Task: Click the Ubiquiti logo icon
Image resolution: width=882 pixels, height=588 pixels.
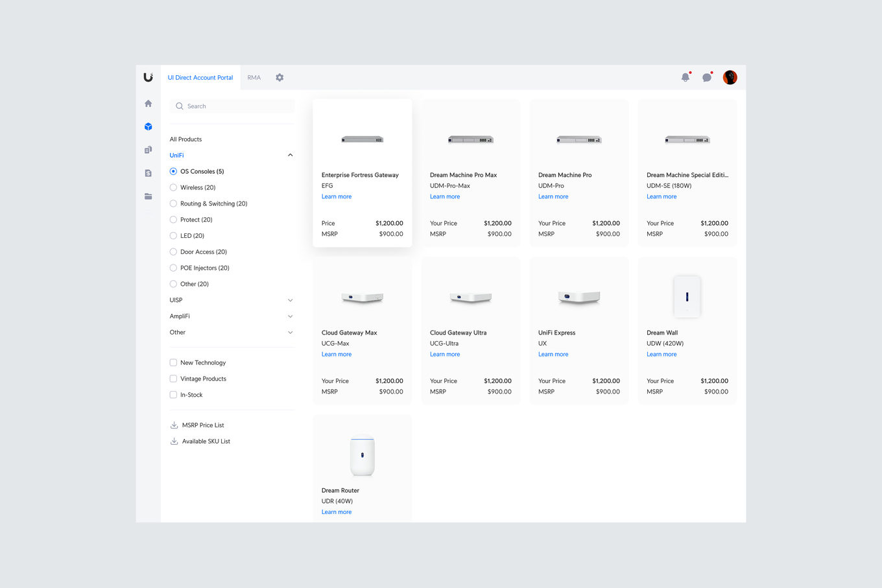Action: (x=148, y=77)
